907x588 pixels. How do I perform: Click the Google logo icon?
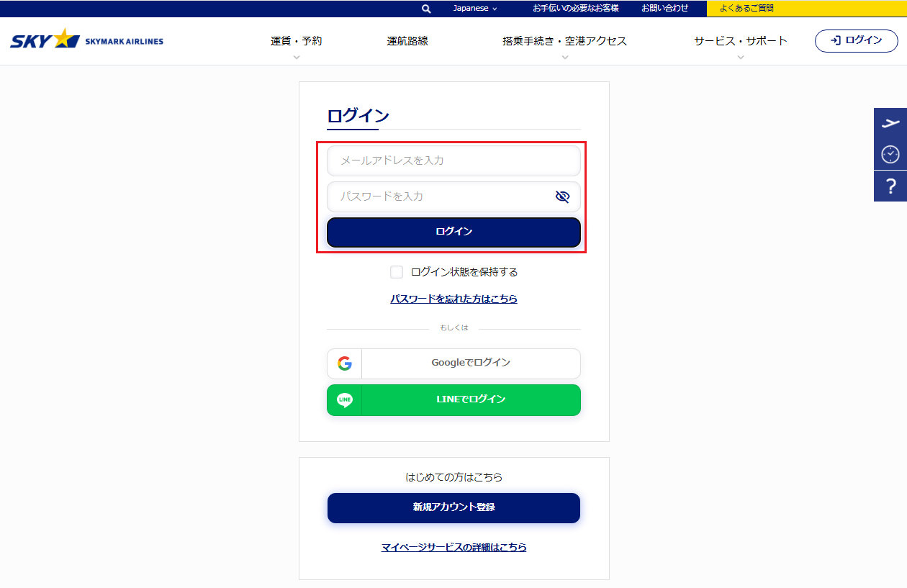point(345,363)
